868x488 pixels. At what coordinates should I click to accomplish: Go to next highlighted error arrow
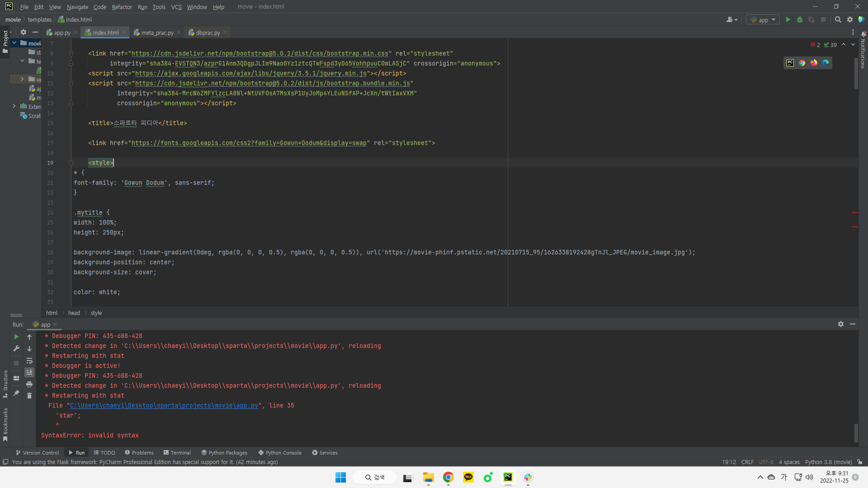(x=853, y=45)
